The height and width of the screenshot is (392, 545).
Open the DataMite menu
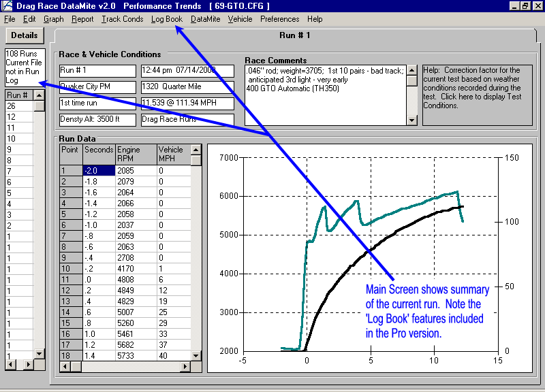tap(205, 19)
